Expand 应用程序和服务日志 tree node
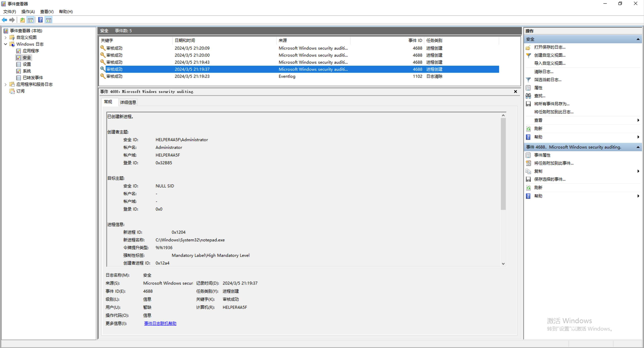The width and height of the screenshot is (644, 348). point(6,84)
